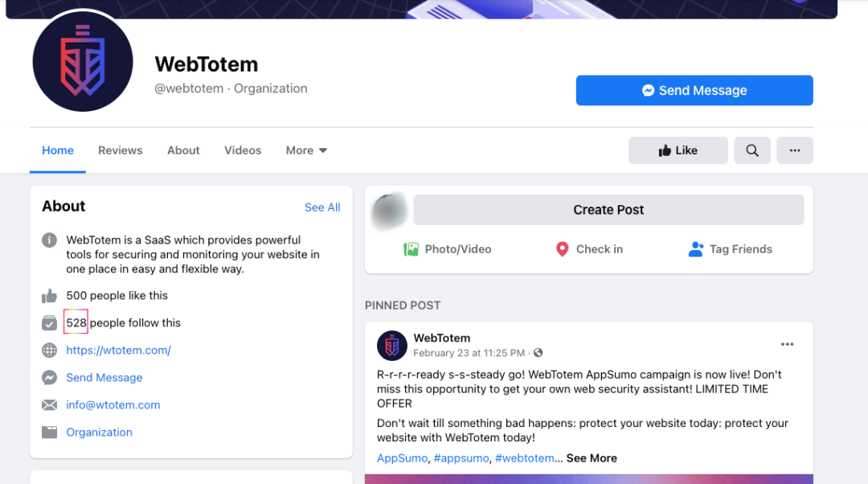Open the About tab
This screenshot has width=868, height=484.
tap(183, 150)
